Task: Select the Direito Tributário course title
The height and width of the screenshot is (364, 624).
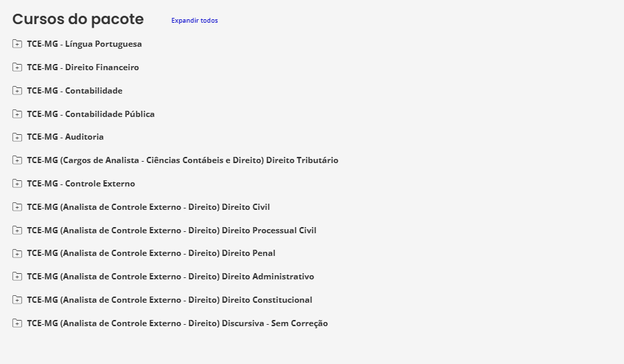Action: click(x=183, y=160)
